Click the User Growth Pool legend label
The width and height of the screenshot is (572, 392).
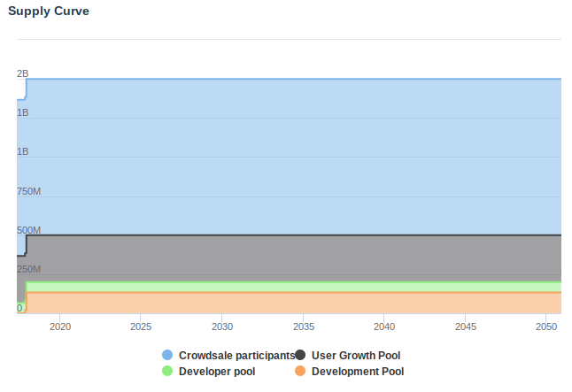pyautogui.click(x=356, y=355)
